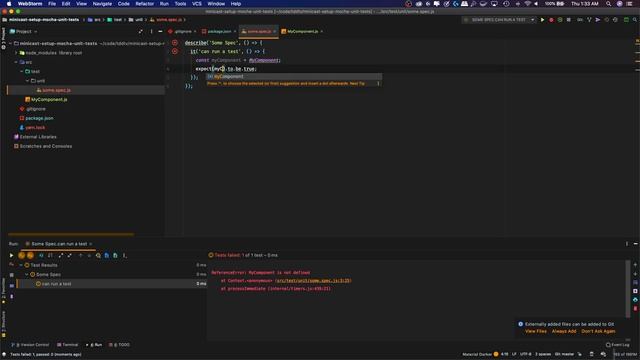Export test results icon in Run panel

pos(116,256)
